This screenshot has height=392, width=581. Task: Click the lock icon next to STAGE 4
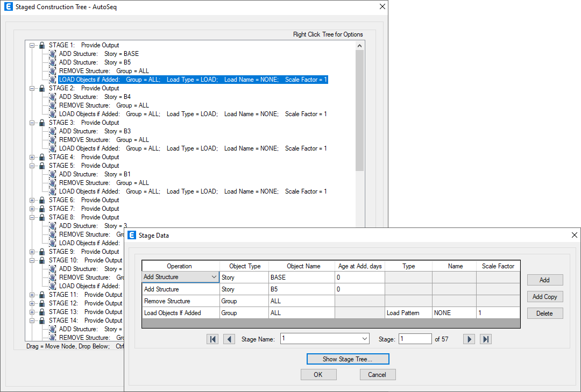[x=41, y=157]
